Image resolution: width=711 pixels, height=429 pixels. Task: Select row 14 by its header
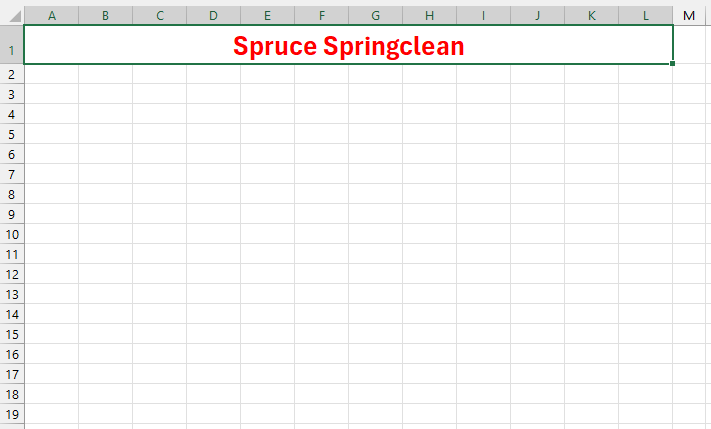pyautogui.click(x=12, y=314)
